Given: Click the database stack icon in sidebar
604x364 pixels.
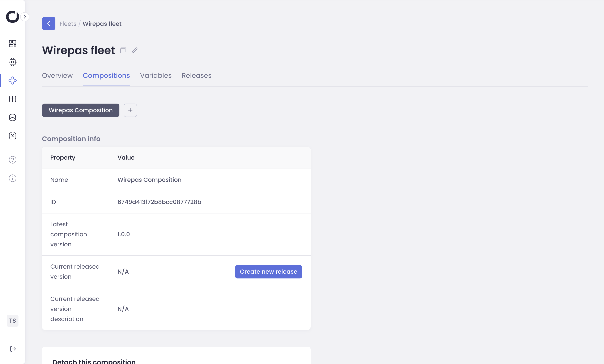Looking at the screenshot, I should click(13, 117).
